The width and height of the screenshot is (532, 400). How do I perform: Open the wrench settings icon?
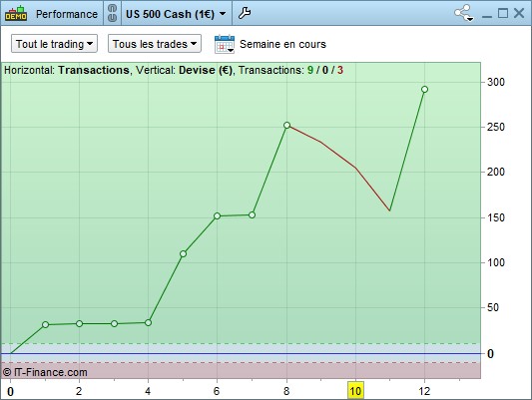click(x=245, y=13)
